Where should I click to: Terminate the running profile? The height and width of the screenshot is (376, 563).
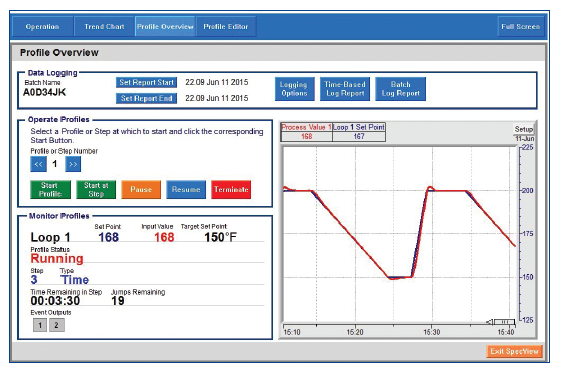(x=231, y=190)
